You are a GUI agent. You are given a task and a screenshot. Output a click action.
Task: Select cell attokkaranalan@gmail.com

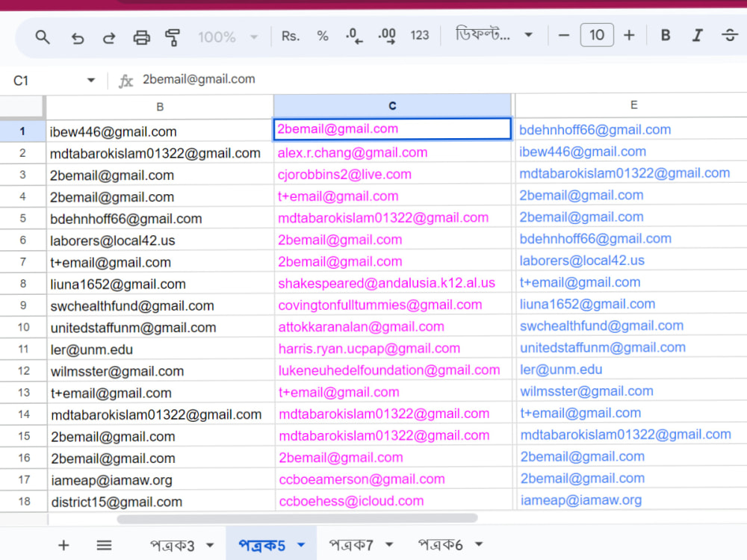[x=393, y=327]
